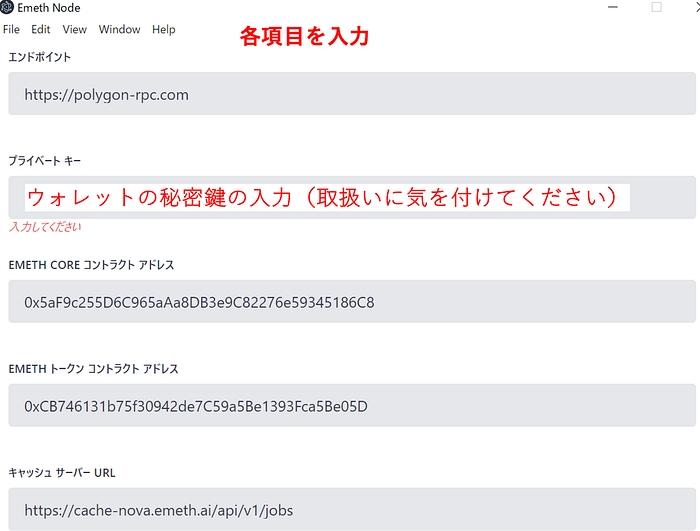
Task: Click the キャッシュ サーバー URL label
Action: coord(62,472)
